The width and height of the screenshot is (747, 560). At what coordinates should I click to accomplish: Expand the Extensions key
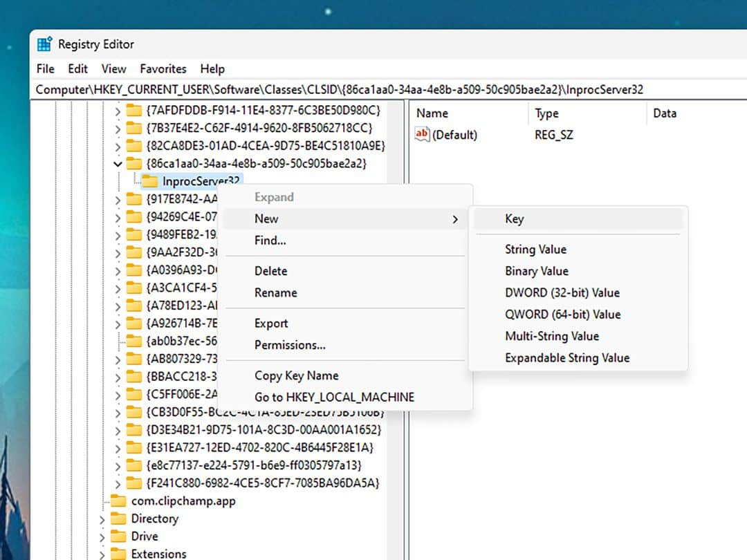(x=102, y=554)
